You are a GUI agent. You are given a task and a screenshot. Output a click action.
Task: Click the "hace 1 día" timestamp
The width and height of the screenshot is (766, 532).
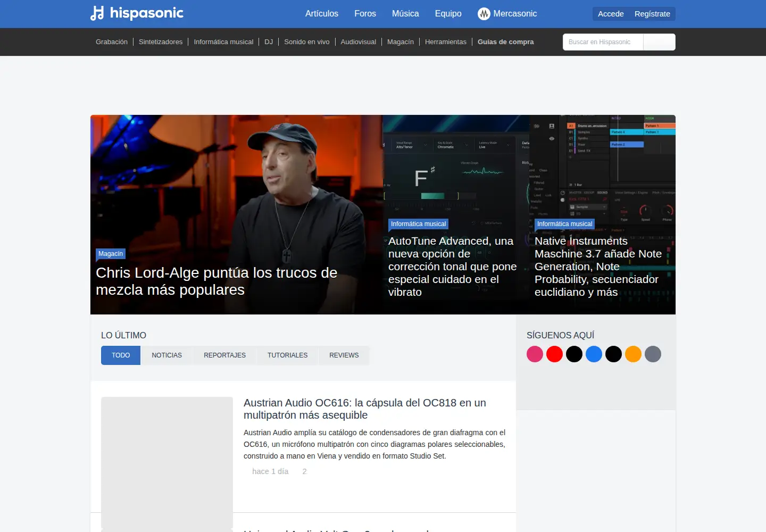(270, 471)
